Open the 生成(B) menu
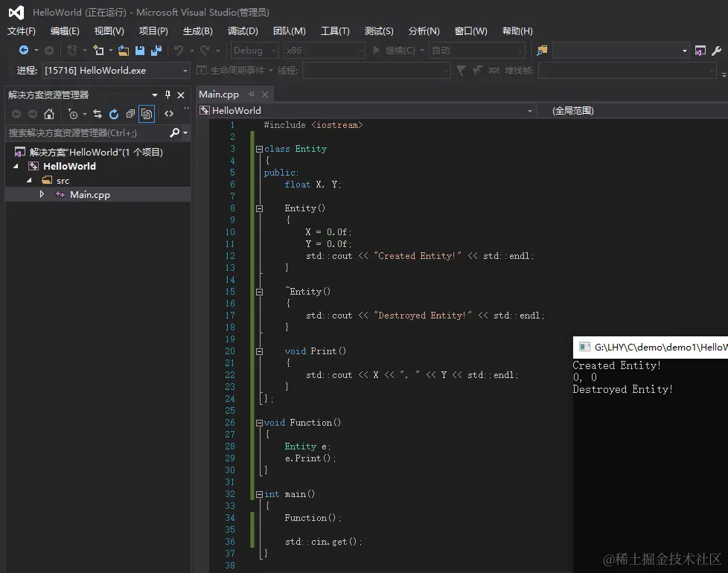Image resolution: width=728 pixels, height=573 pixels. pos(197,31)
